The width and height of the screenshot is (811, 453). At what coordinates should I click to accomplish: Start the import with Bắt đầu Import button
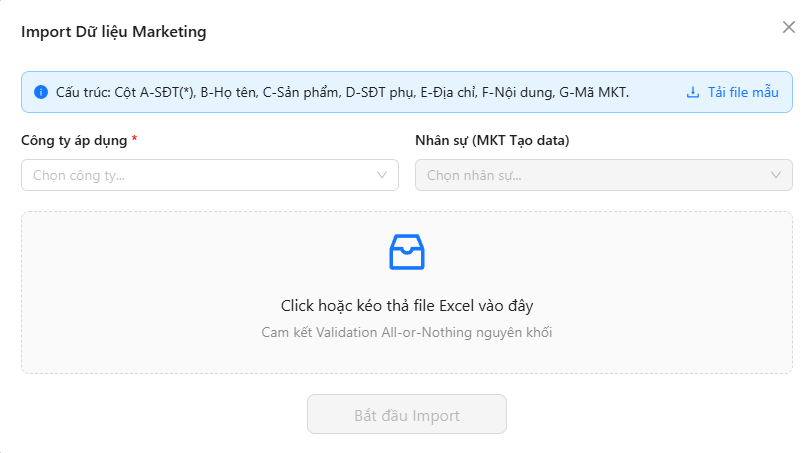[407, 414]
